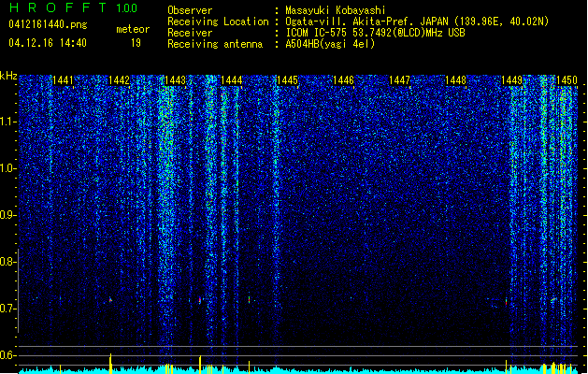Click the Receiving Location value text

(x=417, y=22)
